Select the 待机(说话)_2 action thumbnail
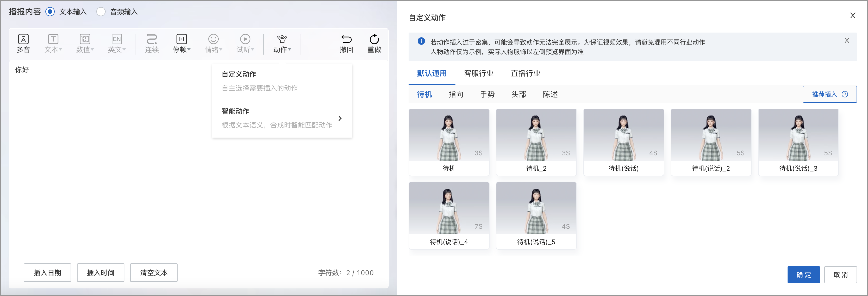868x296 pixels. click(x=711, y=142)
